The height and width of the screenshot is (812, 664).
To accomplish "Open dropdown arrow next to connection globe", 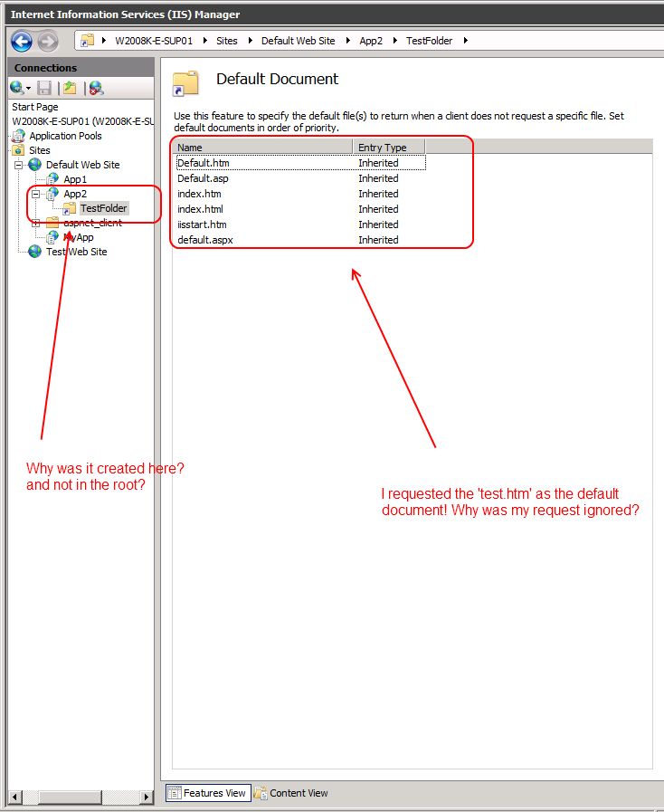I will coord(28,89).
